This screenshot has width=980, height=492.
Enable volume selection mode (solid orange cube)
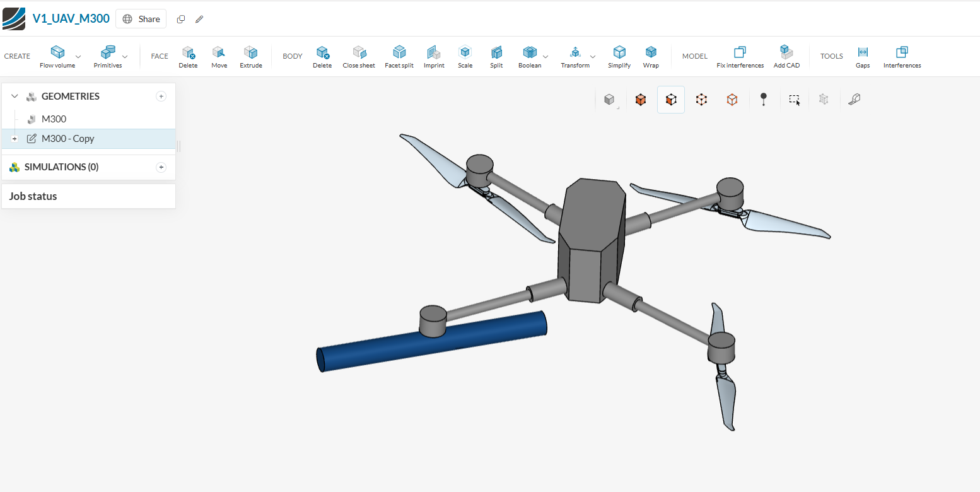point(641,100)
